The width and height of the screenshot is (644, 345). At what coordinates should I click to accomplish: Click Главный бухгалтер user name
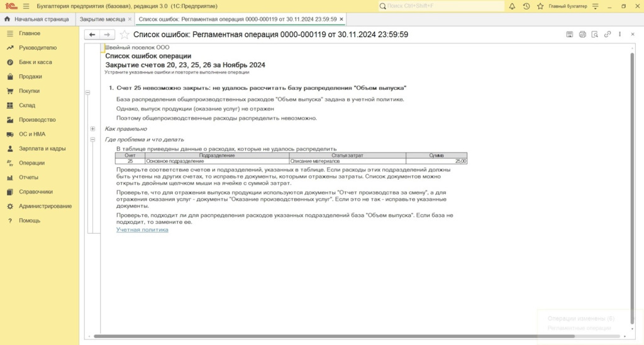click(568, 6)
